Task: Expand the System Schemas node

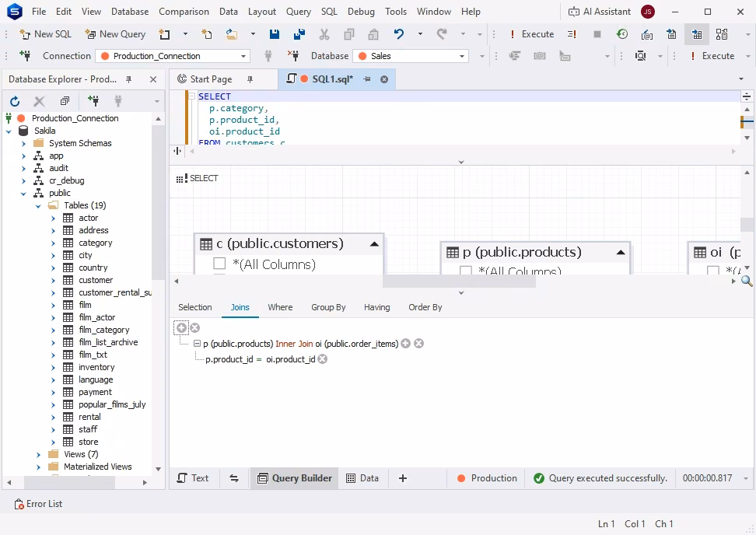Action: 23,144
